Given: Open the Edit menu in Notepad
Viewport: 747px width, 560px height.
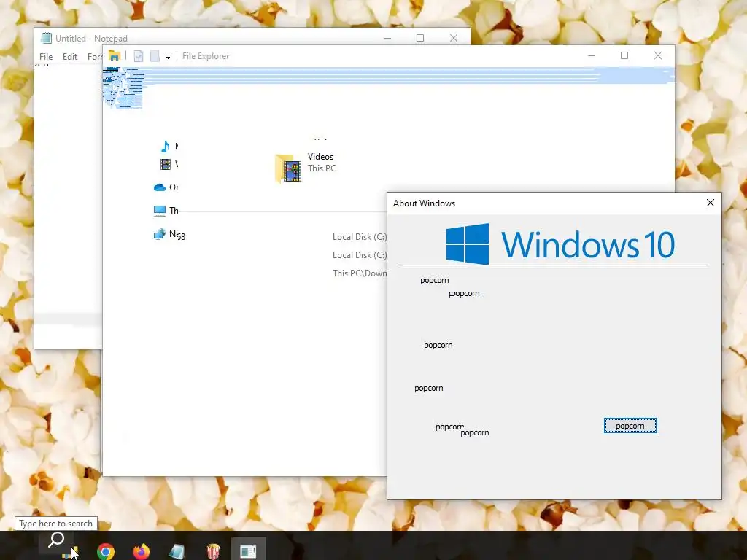Looking at the screenshot, I should [x=69, y=57].
